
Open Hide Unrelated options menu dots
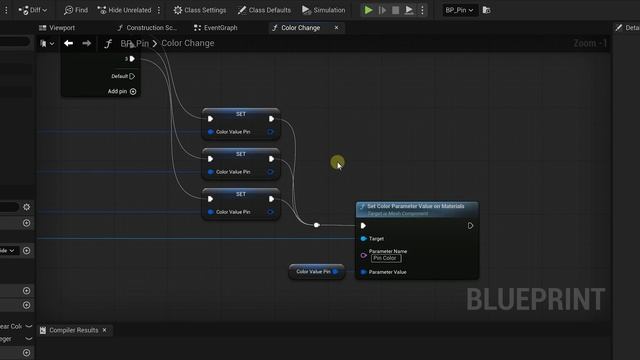[x=159, y=10]
